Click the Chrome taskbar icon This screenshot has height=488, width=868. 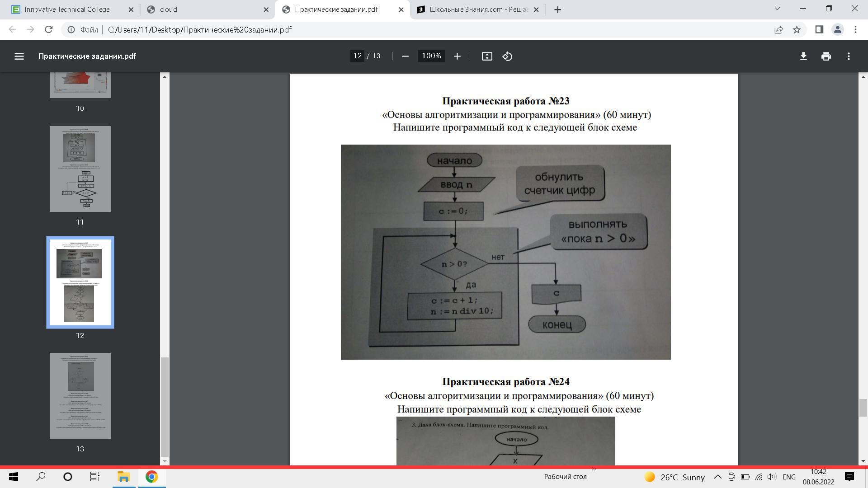(151, 477)
